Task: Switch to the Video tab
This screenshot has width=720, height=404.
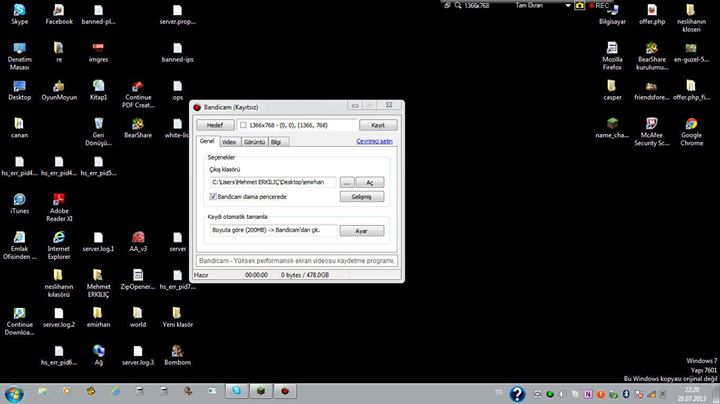Action: tap(229, 142)
